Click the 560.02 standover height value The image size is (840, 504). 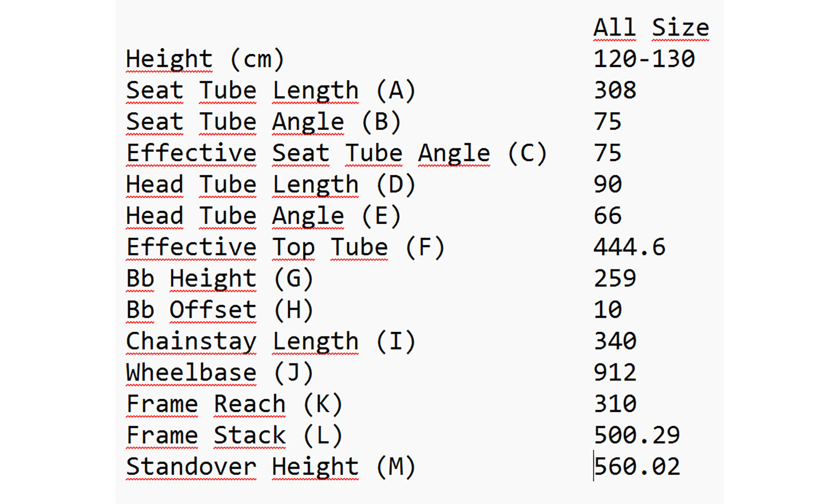click(637, 467)
